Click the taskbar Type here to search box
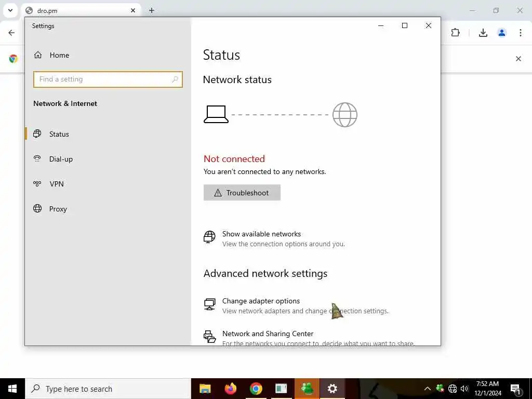The image size is (532, 399). tap(108, 389)
